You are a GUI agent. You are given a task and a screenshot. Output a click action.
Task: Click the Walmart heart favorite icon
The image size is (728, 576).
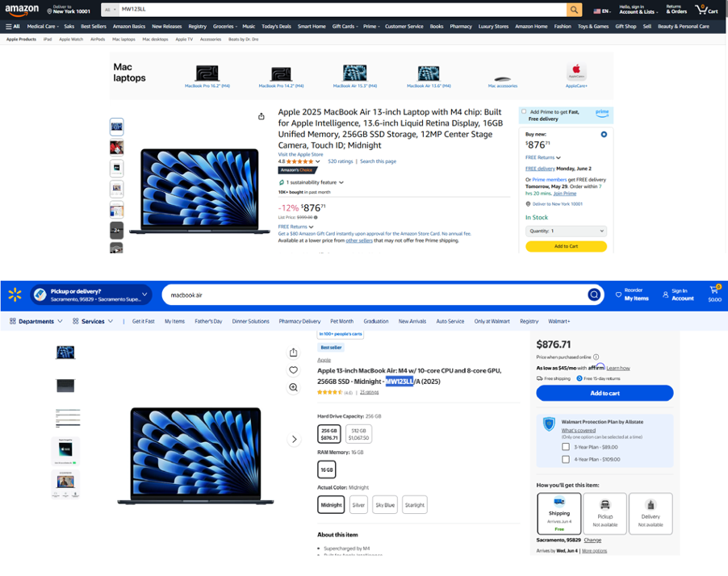click(x=294, y=370)
